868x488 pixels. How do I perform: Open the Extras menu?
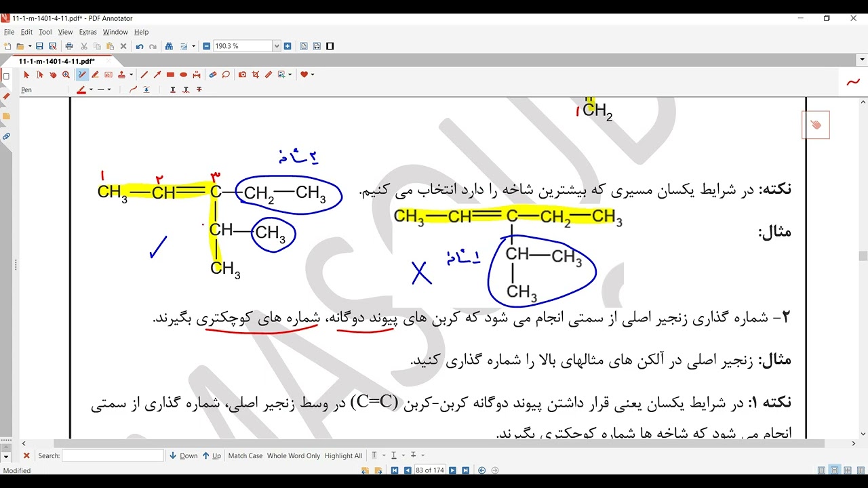88,32
